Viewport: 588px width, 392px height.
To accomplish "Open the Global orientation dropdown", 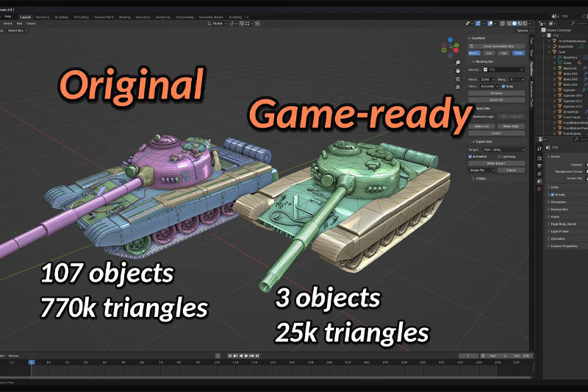I will [217, 24].
